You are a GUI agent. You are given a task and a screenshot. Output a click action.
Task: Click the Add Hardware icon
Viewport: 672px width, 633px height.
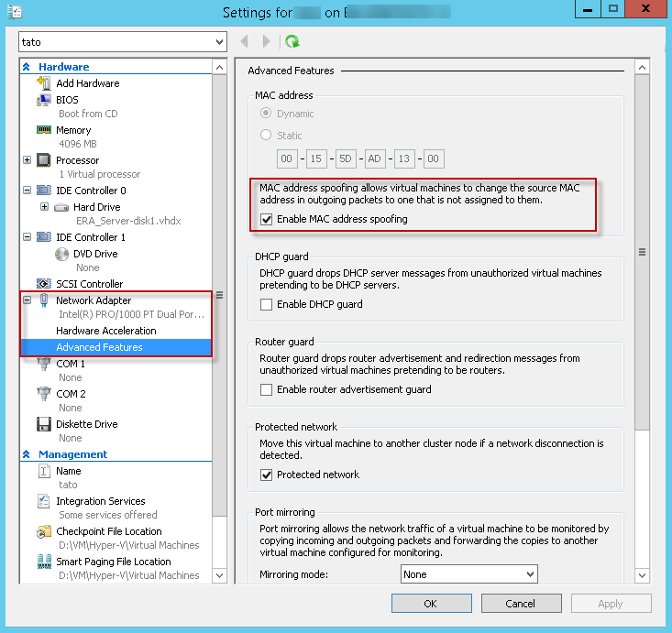pyautogui.click(x=43, y=83)
